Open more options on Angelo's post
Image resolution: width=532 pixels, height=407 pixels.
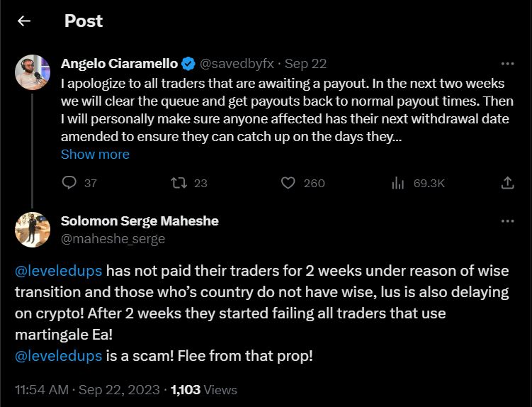tap(507, 63)
